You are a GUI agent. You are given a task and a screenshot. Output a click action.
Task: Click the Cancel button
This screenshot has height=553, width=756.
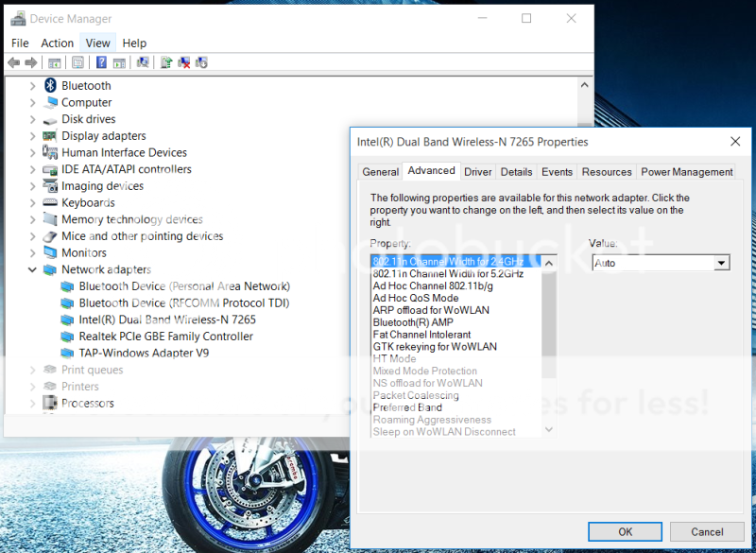pyautogui.click(x=707, y=531)
